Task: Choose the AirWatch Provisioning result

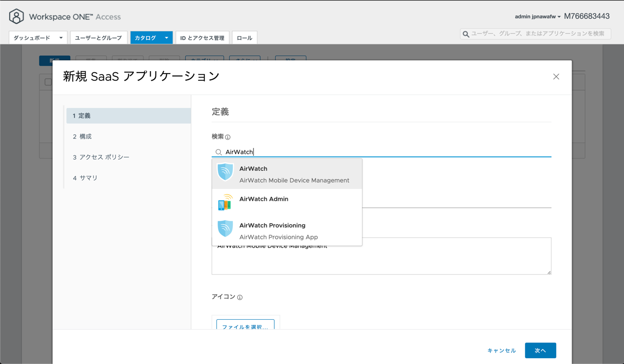Action: tap(287, 231)
